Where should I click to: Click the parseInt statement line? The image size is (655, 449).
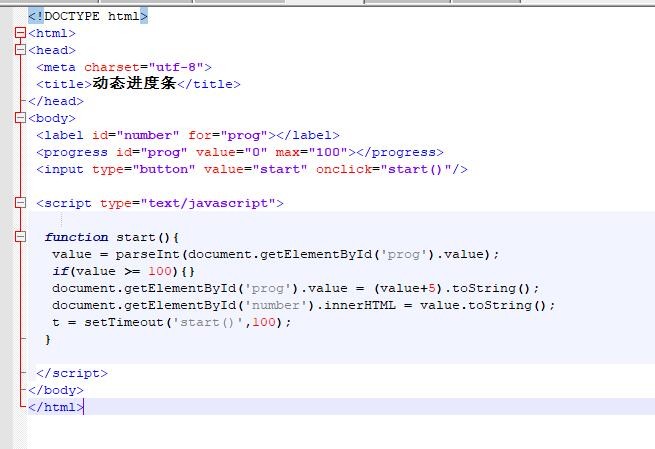[x=275, y=254]
